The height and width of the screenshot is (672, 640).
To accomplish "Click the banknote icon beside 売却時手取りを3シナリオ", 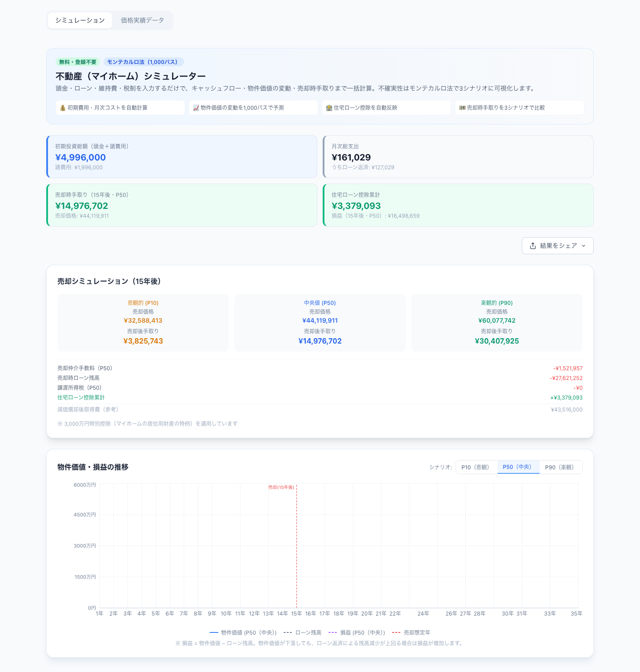I will (462, 108).
